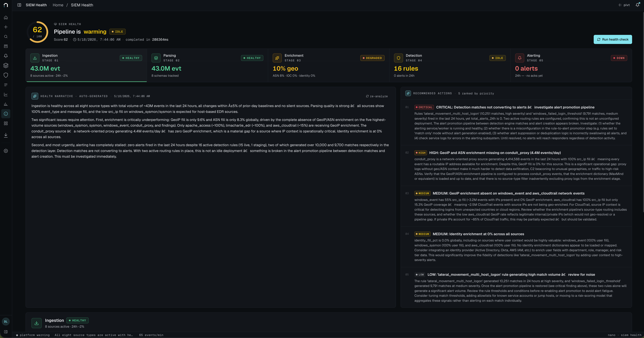Open the search magnifier in sidebar

coord(6,37)
